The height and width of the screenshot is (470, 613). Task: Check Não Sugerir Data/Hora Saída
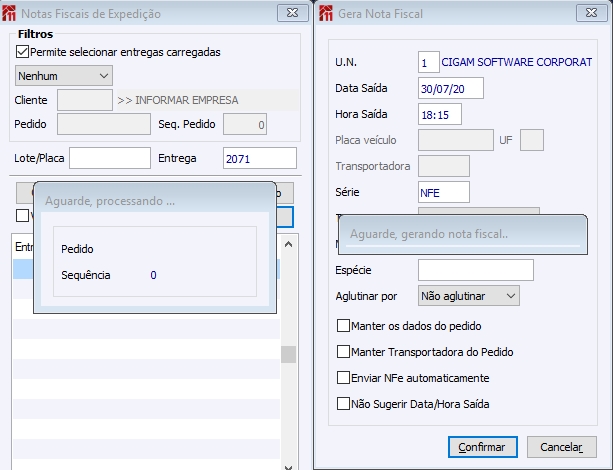(343, 404)
